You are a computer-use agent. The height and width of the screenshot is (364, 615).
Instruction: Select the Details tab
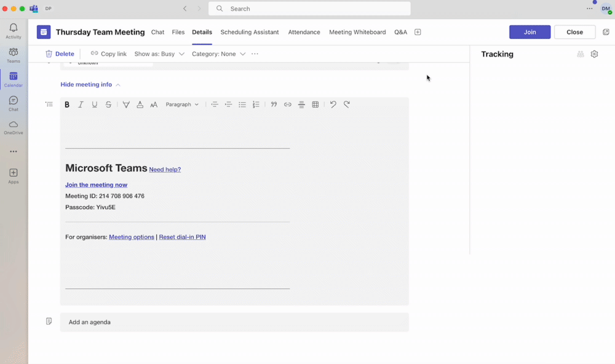click(x=202, y=32)
